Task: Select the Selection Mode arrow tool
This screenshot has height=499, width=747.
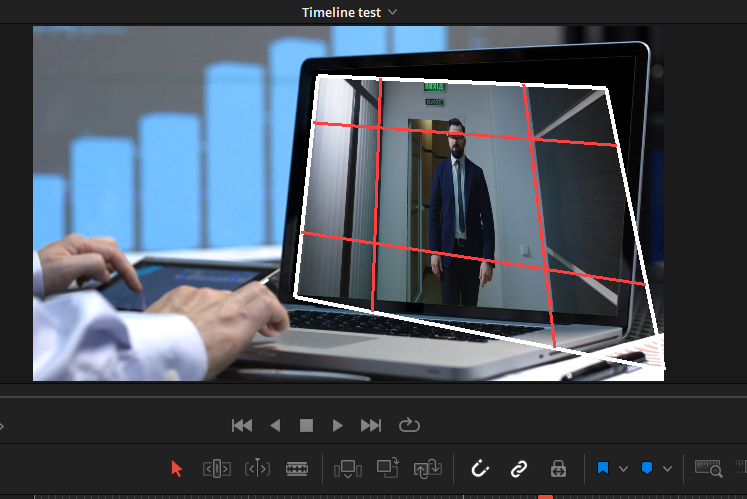Action: pos(177,468)
